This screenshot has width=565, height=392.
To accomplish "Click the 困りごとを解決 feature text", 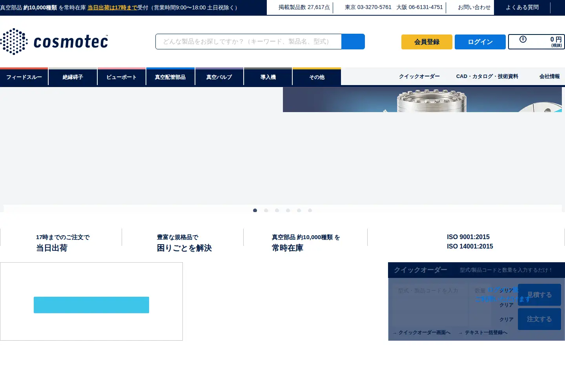I will pyautogui.click(x=184, y=248).
